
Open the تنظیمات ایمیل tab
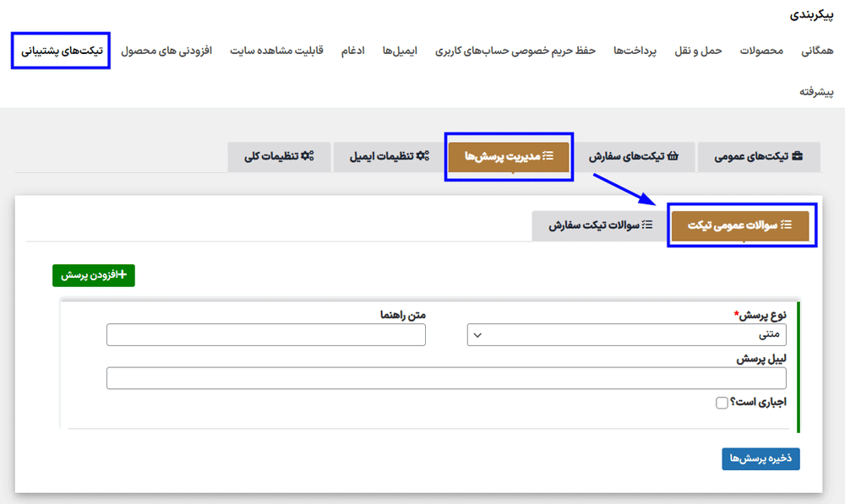[389, 157]
